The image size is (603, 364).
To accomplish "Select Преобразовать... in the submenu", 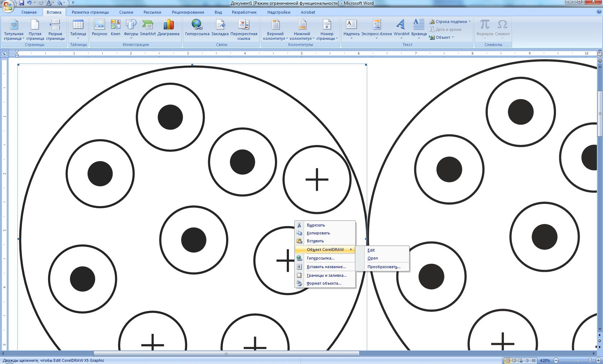I will (383, 267).
